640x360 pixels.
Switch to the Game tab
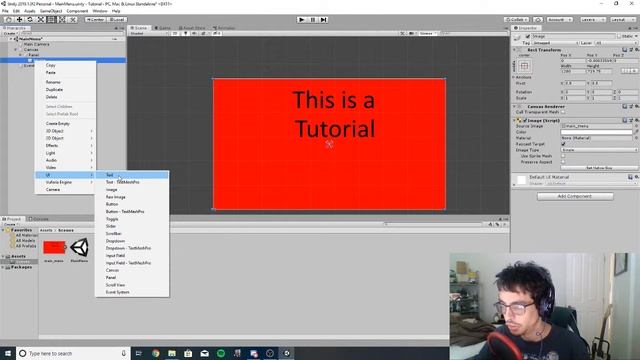tap(162, 28)
